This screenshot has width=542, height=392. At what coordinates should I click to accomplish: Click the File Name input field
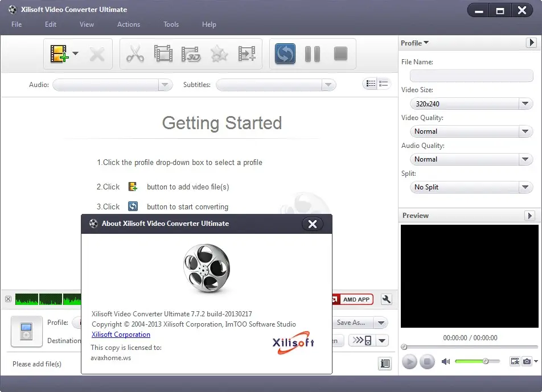(471, 76)
